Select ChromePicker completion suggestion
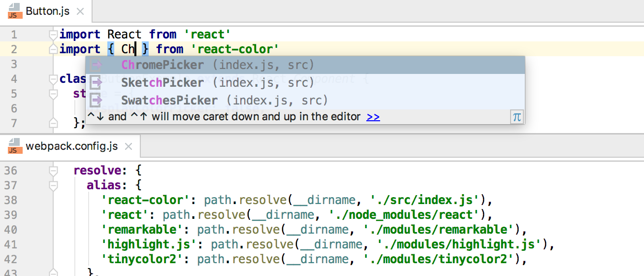The width and height of the screenshot is (644, 276). coord(305,65)
